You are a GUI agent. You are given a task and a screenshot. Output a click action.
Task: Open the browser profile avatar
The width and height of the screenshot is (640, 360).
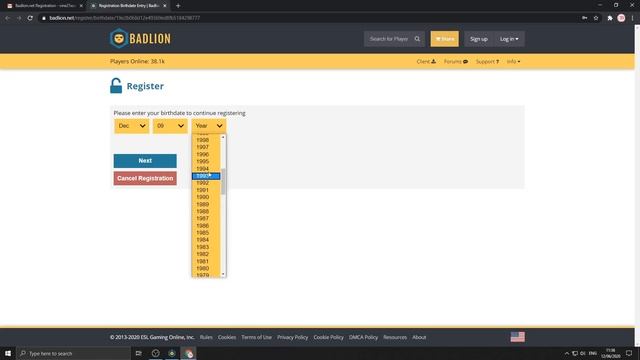pyautogui.click(x=621, y=18)
